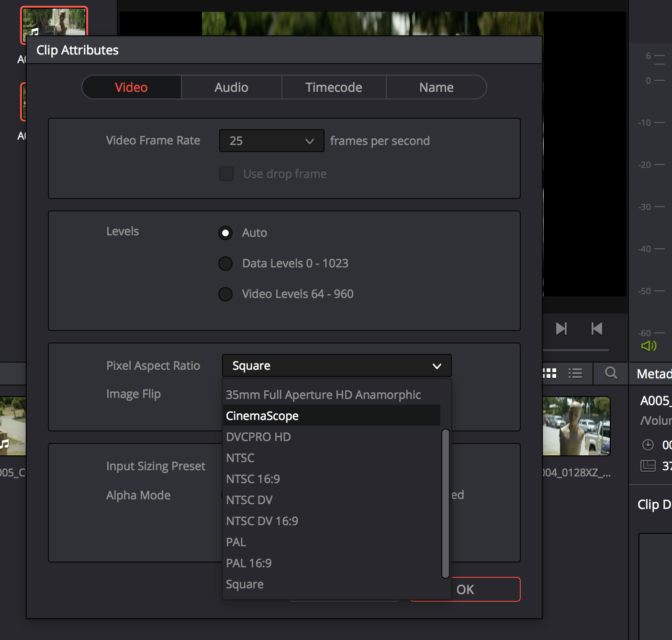Click the green speaker volume icon
The image size is (672, 640).
649,346
